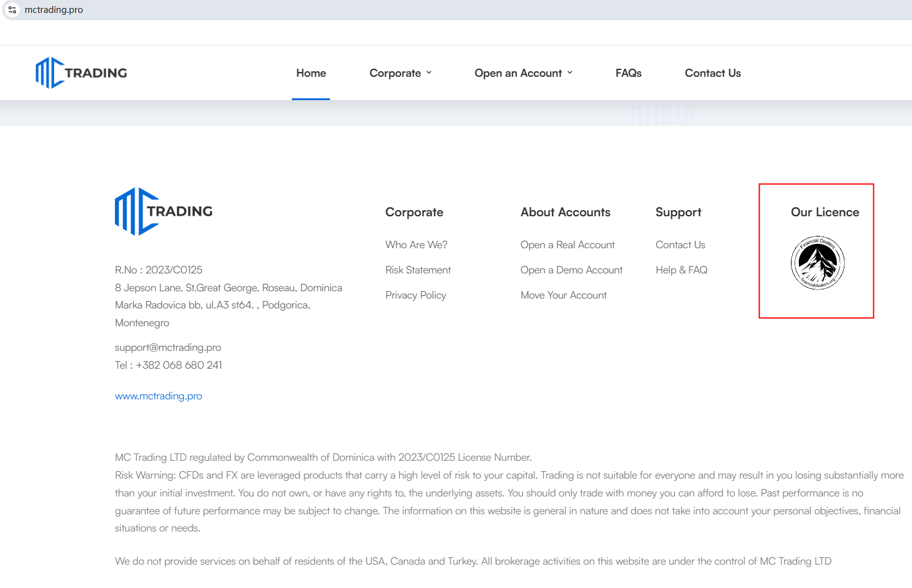The width and height of the screenshot is (912, 588).
Task: Click the Move Your Account link
Action: (563, 295)
